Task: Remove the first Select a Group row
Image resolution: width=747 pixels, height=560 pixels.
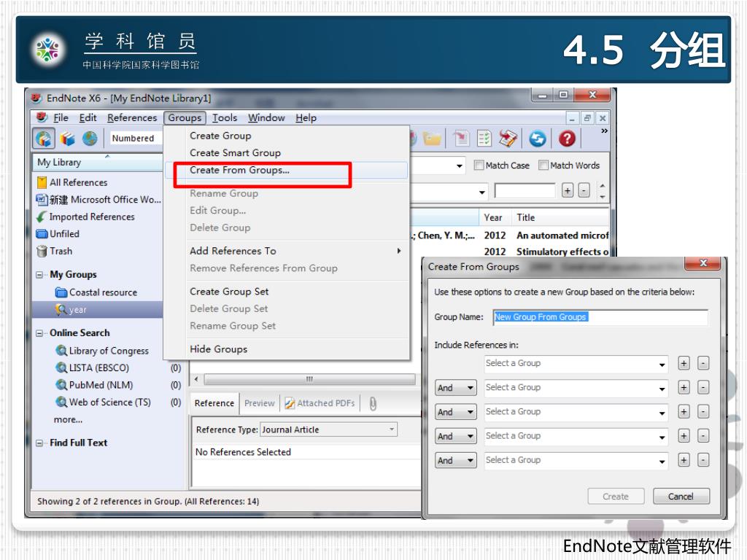Action: [x=703, y=363]
